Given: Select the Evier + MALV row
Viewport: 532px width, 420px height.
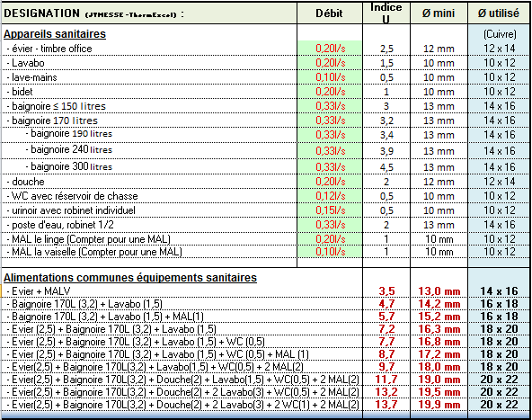Looking at the screenshot, I should [x=265, y=291].
